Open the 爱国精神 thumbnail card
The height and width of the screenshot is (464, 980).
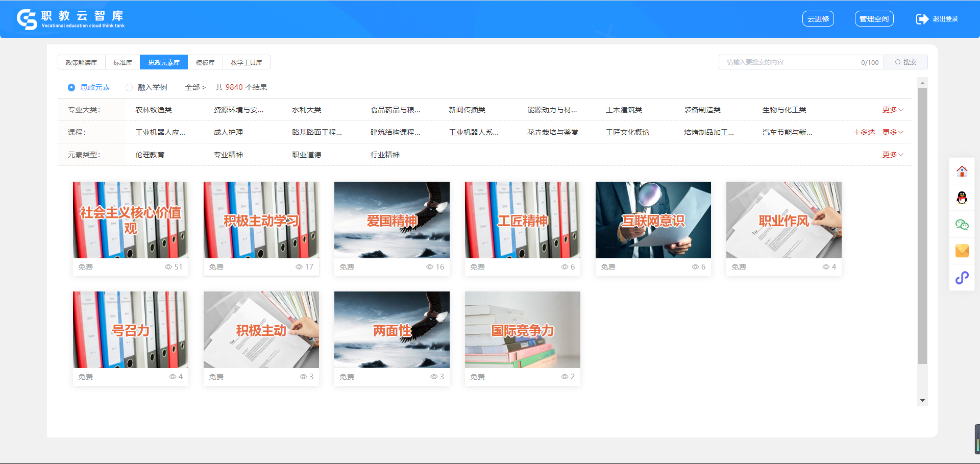point(391,221)
